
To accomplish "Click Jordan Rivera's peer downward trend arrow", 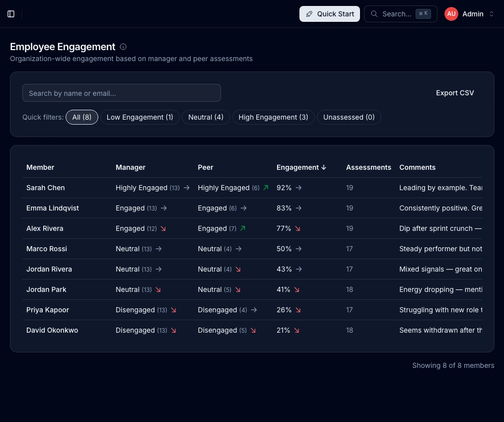I will [238, 269].
